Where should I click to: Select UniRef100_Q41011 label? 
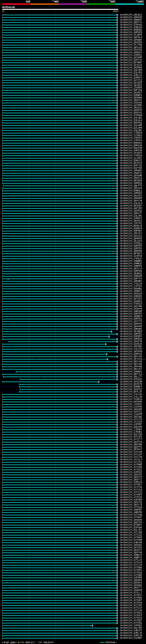click(131, 236)
